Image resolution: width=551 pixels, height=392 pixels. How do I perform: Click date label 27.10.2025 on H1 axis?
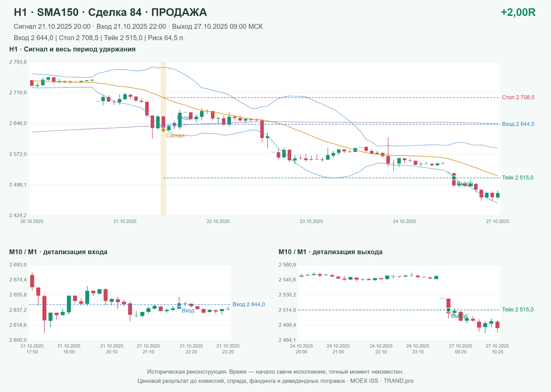(498, 221)
